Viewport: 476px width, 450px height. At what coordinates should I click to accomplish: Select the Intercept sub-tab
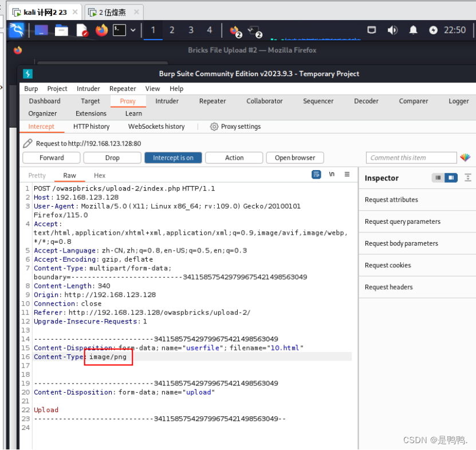[41, 127]
